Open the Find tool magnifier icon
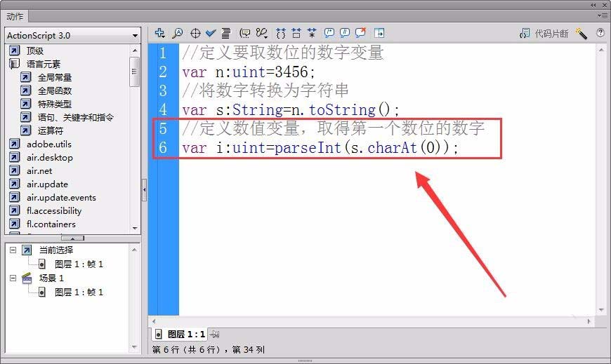This screenshot has height=364, width=611. click(x=178, y=33)
